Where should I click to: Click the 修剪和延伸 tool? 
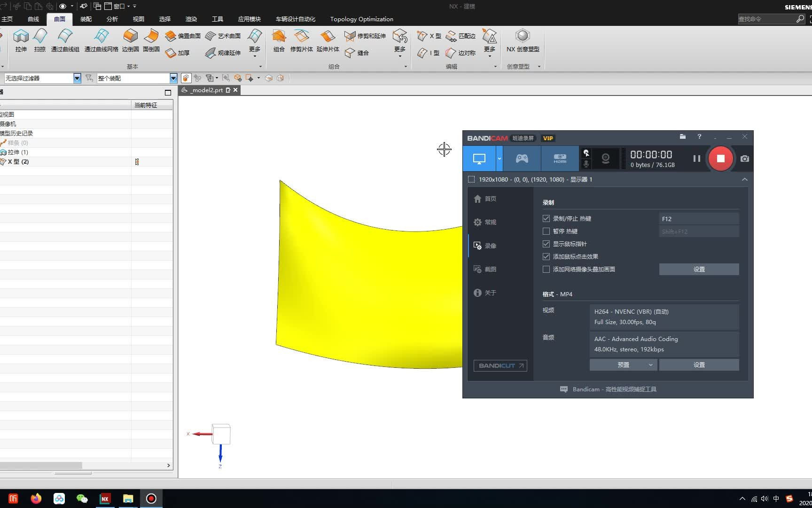[365, 36]
